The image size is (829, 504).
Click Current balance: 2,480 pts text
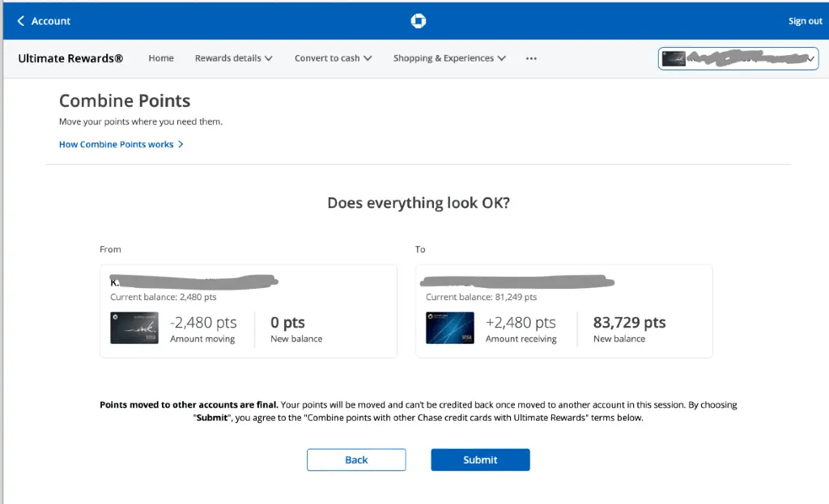point(164,297)
